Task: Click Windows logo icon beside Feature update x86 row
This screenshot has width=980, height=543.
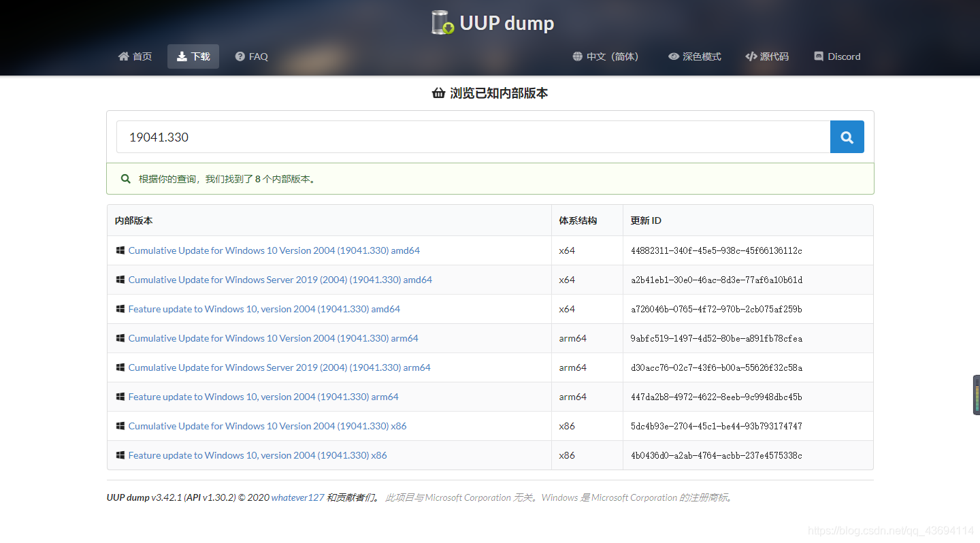Action: click(120, 455)
